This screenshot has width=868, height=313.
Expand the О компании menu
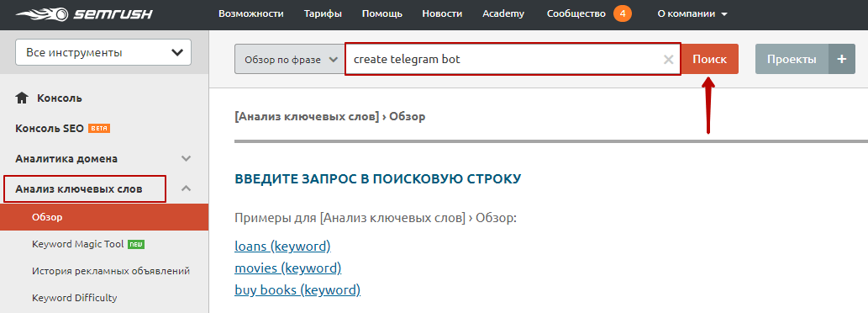pyautogui.click(x=692, y=13)
